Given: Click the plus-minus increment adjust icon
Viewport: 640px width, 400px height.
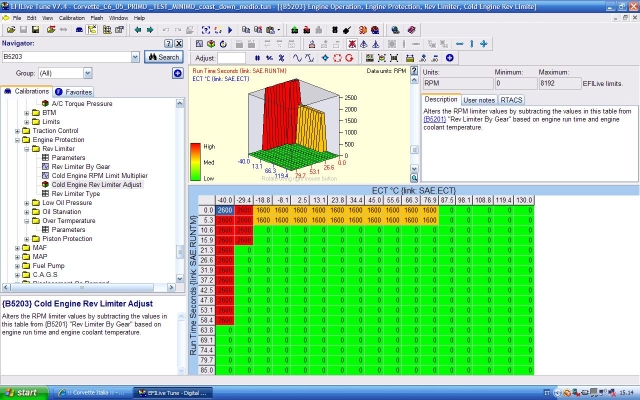Looking at the screenshot, I should click(x=269, y=58).
